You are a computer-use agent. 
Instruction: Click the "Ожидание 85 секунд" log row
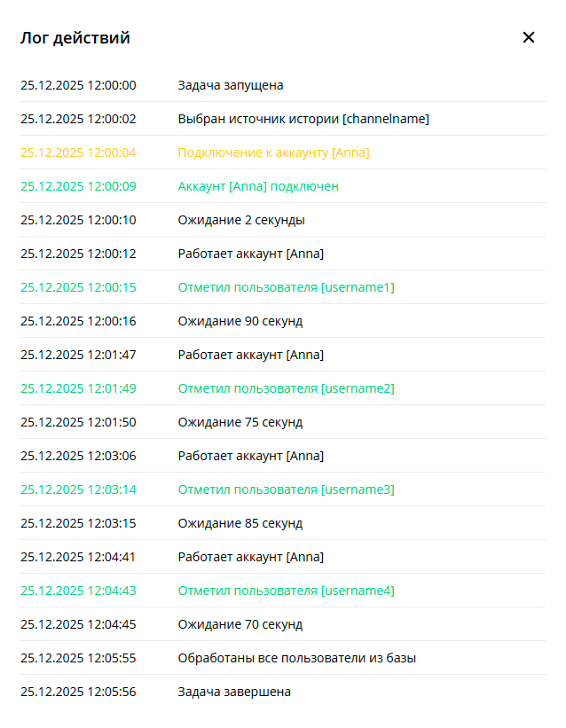(240, 523)
